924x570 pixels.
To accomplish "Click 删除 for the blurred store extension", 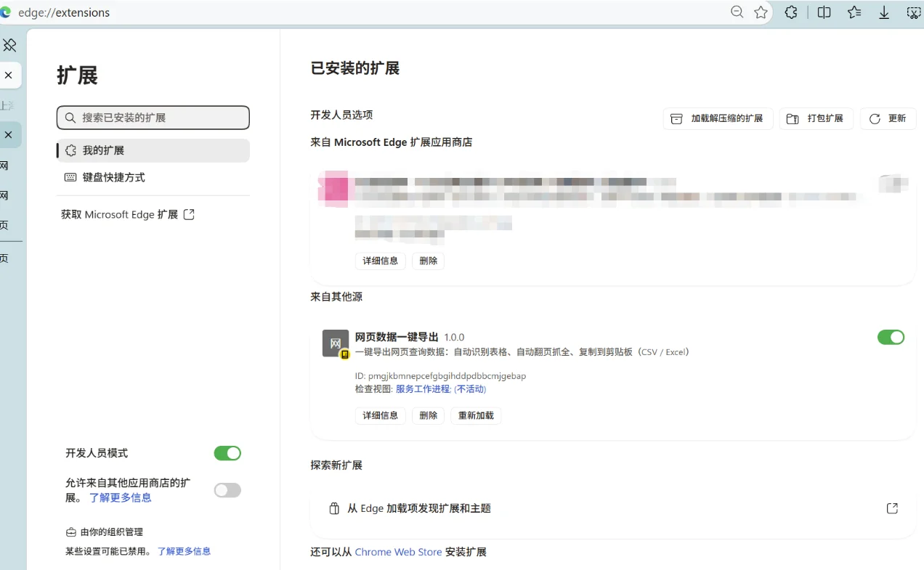I will (x=429, y=261).
